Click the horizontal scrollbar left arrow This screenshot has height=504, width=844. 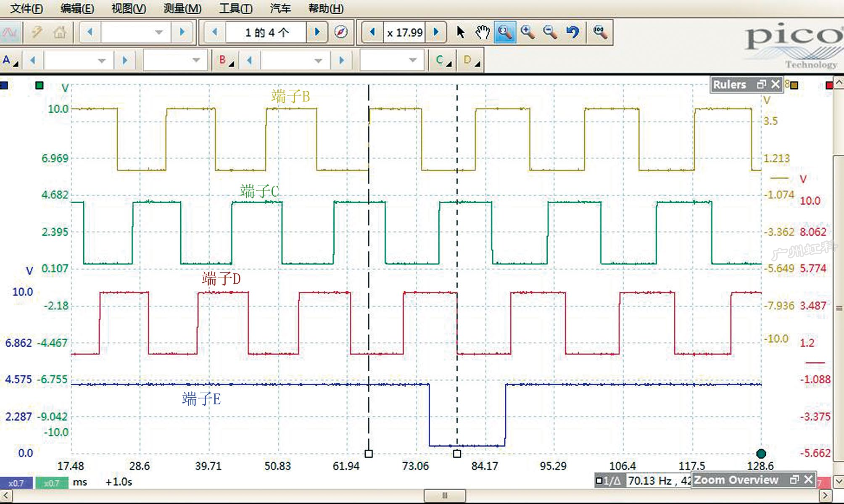6,496
